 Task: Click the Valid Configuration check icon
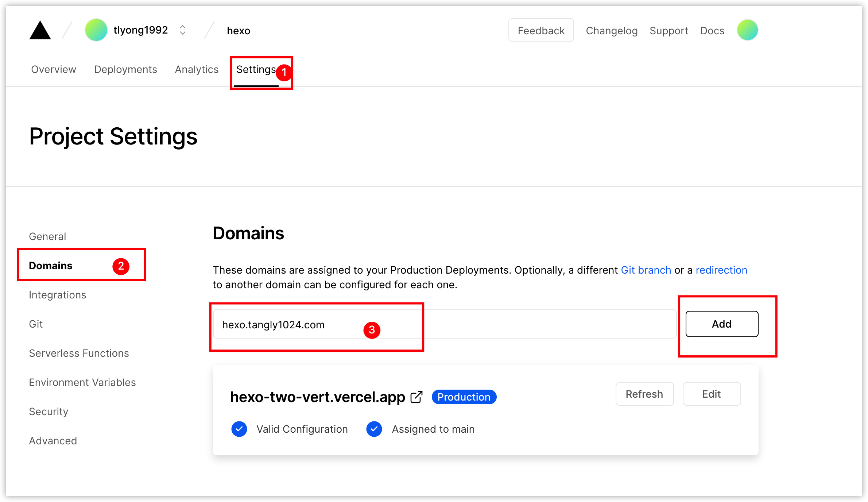239,429
